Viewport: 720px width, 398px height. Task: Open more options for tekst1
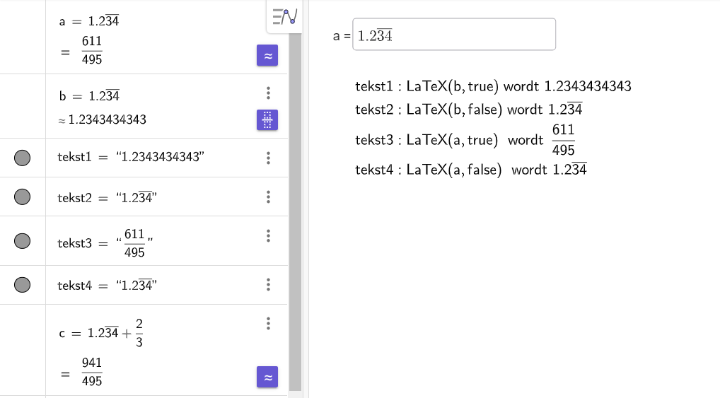pyautogui.click(x=268, y=158)
